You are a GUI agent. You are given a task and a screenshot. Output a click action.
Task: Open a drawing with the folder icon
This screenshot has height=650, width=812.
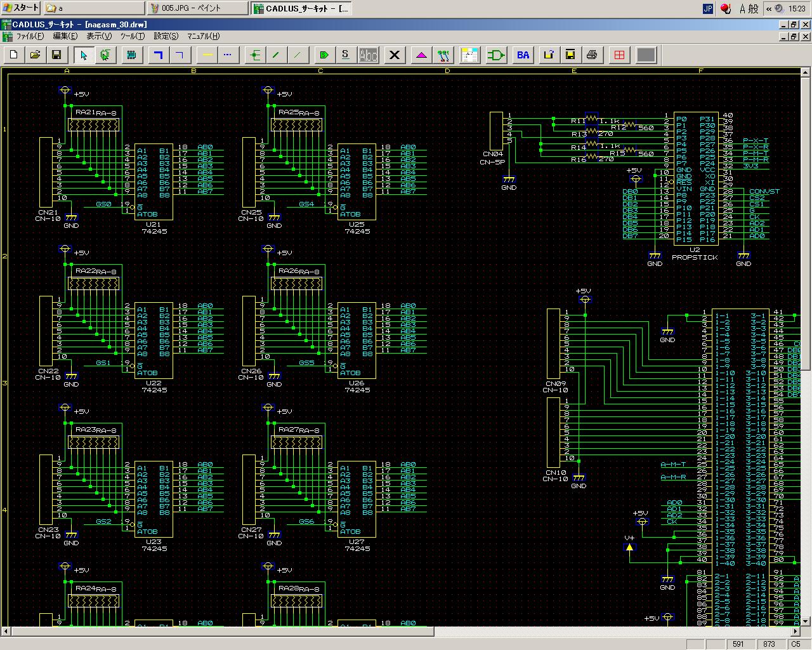click(x=35, y=55)
